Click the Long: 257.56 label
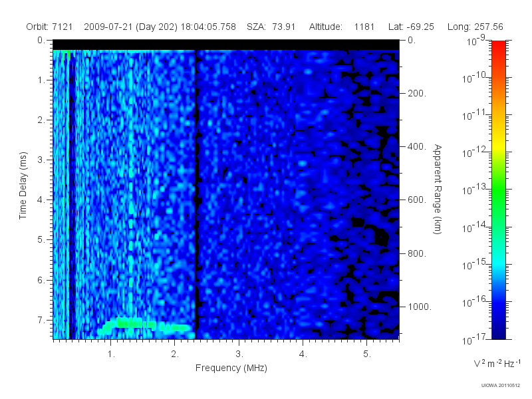 [475, 27]
